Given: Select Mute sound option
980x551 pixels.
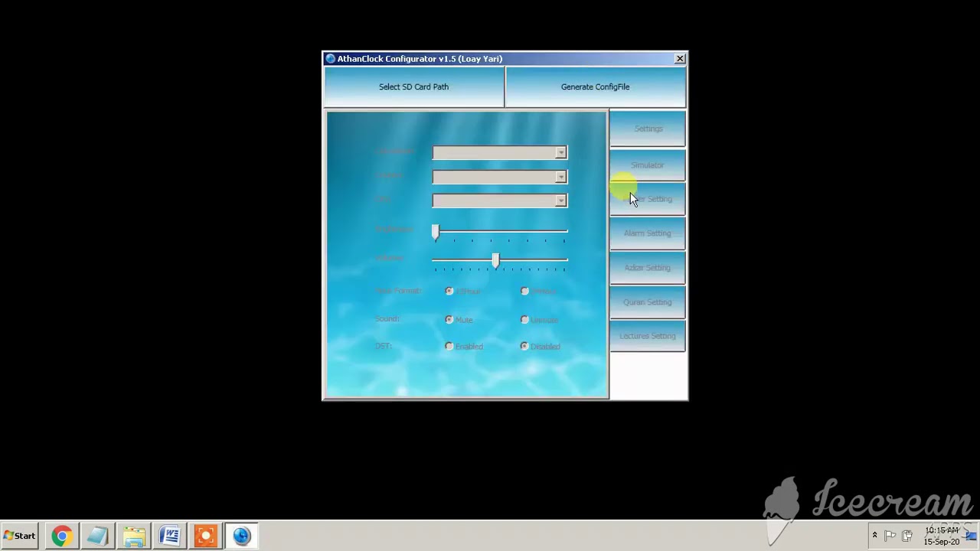Looking at the screenshot, I should (449, 319).
